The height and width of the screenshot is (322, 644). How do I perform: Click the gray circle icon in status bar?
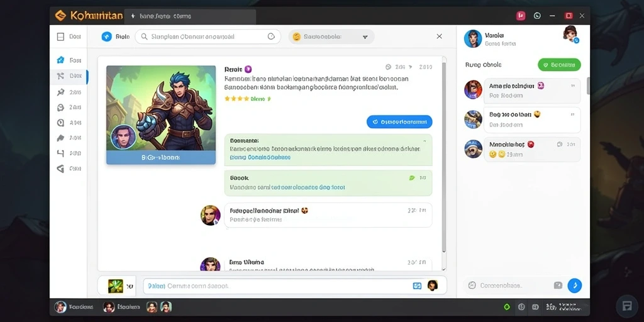click(x=521, y=307)
